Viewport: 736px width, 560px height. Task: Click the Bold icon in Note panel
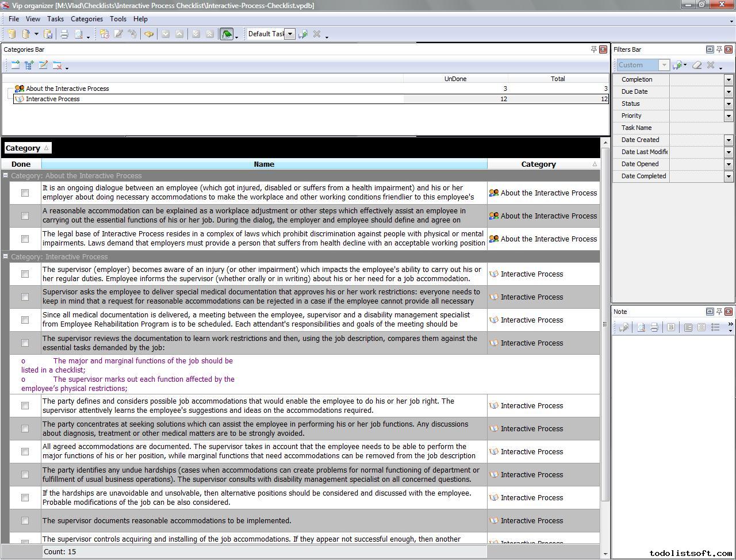point(670,327)
